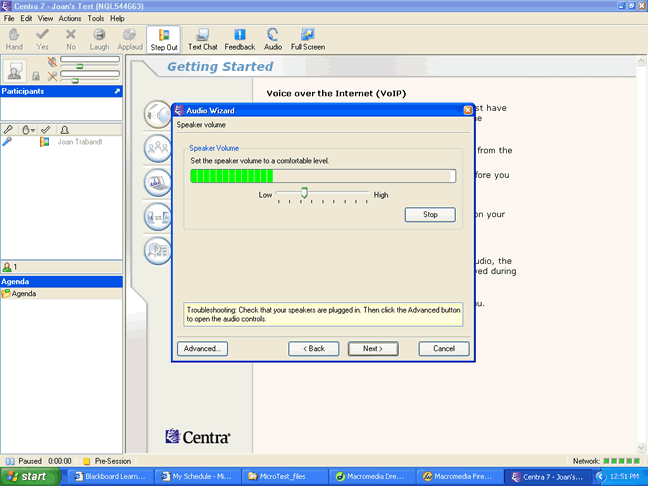Open the Edit menu
This screenshot has width=648, height=486.
(x=26, y=18)
